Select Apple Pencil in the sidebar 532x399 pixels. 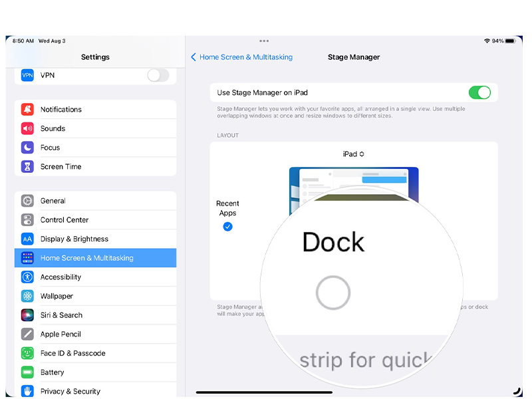(x=95, y=334)
